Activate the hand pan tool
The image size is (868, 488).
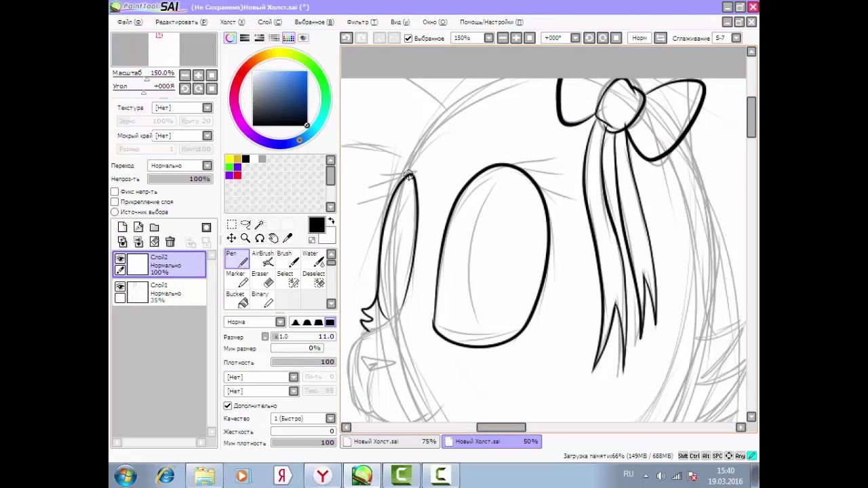pos(273,238)
